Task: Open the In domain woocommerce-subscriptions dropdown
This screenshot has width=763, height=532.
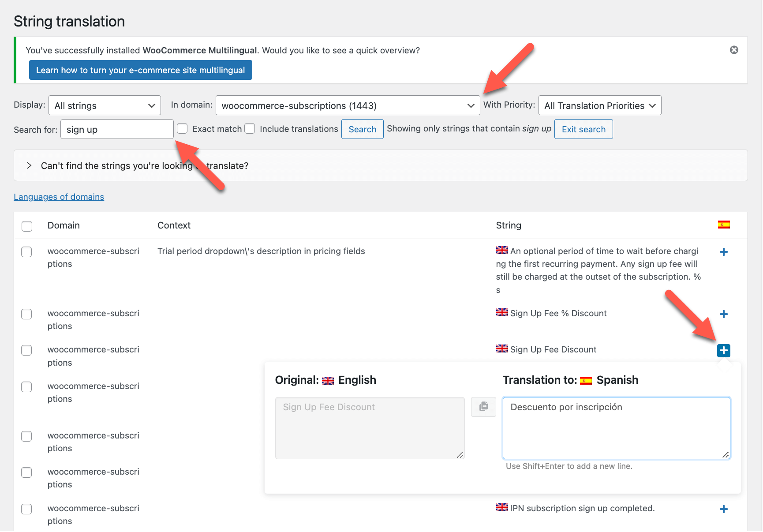Action: 348,105
